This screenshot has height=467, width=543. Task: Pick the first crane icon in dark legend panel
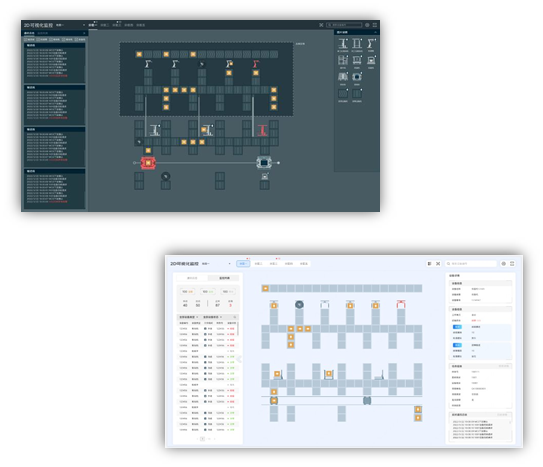(343, 44)
